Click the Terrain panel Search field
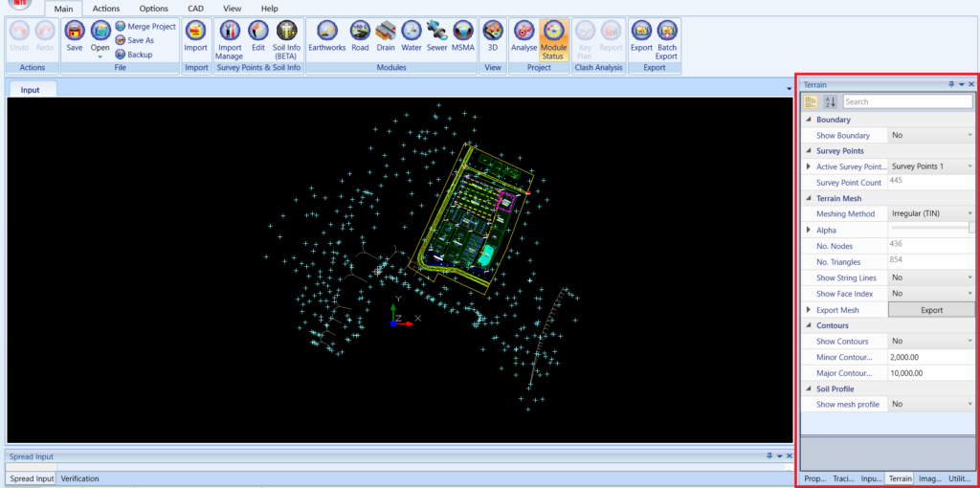This screenshot has width=980, height=488. click(x=907, y=101)
